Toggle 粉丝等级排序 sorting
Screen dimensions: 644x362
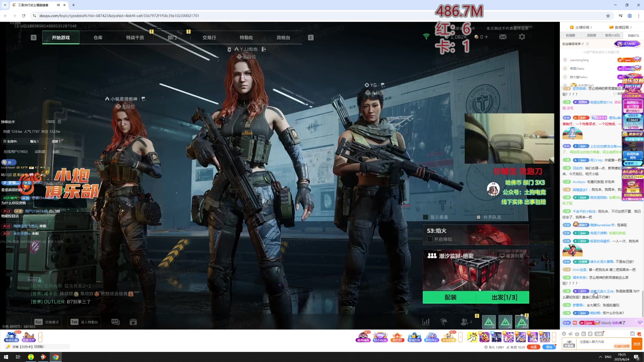click(x=573, y=44)
